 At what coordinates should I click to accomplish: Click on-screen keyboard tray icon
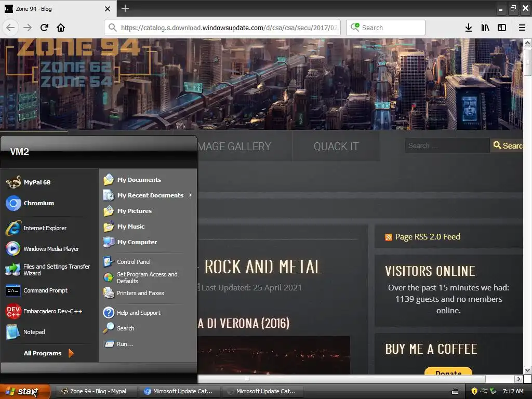pos(455,392)
